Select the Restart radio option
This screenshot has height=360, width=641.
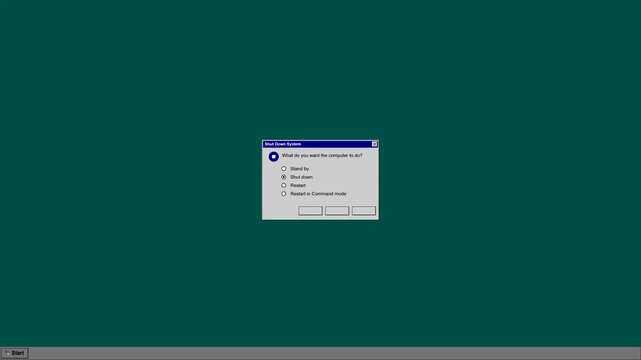point(283,186)
